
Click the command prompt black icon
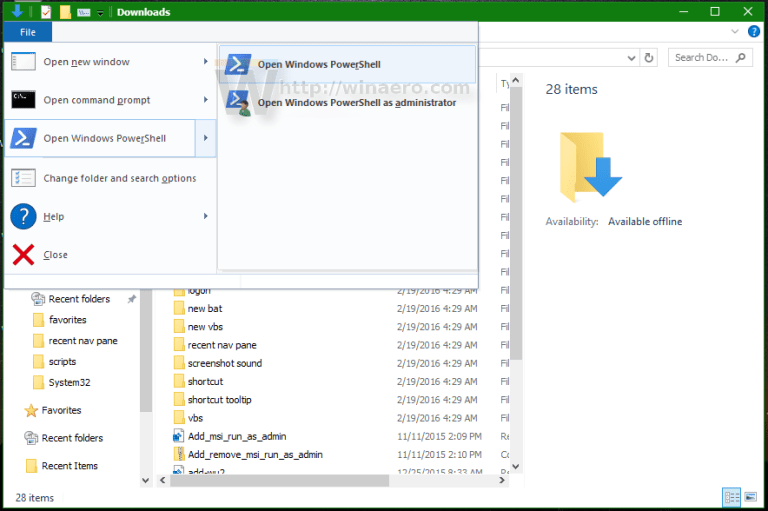[23, 99]
